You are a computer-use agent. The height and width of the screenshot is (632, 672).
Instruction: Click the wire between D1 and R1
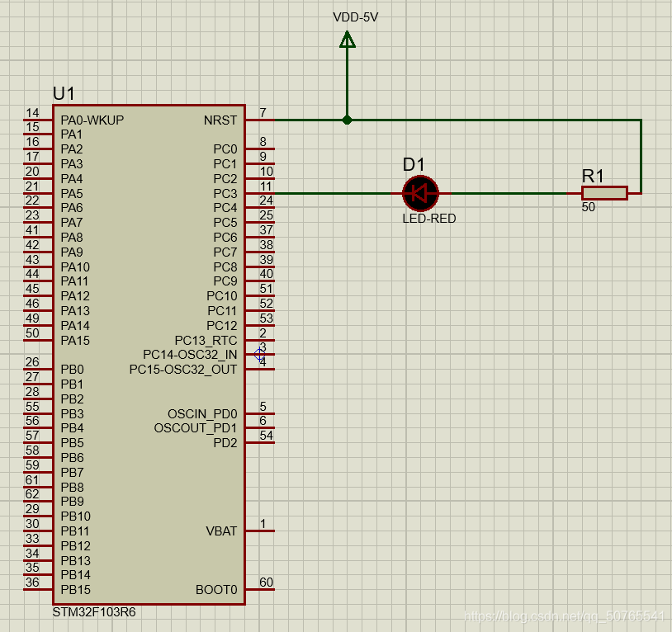point(509,194)
